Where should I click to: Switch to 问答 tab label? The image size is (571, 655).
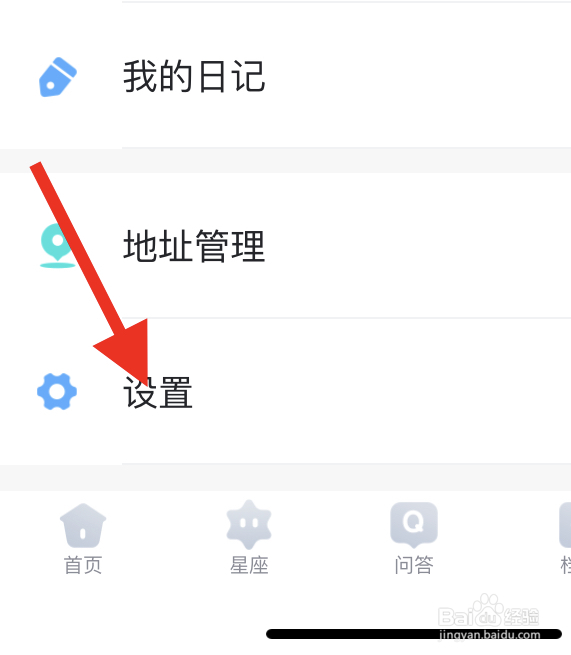(x=414, y=565)
